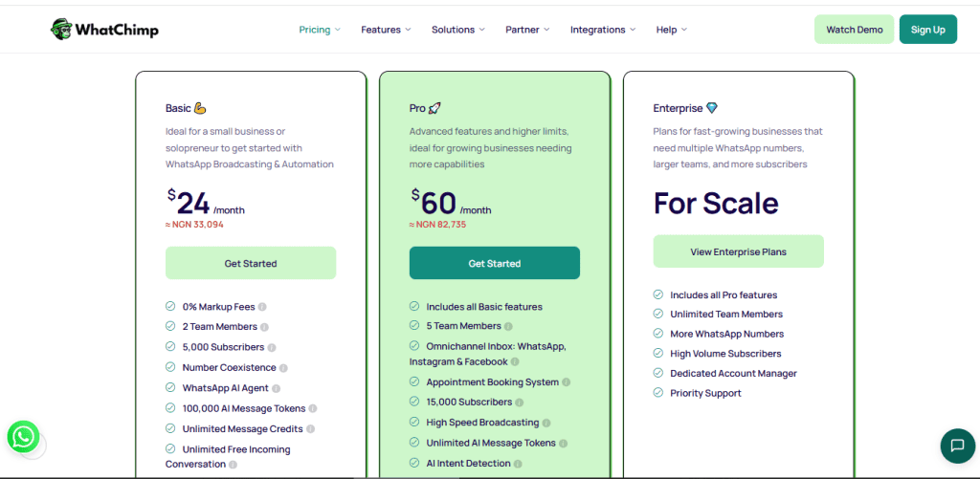Viewport: 980px width, 479px height.
Task: Click the Watch Demo button
Action: [x=854, y=30]
